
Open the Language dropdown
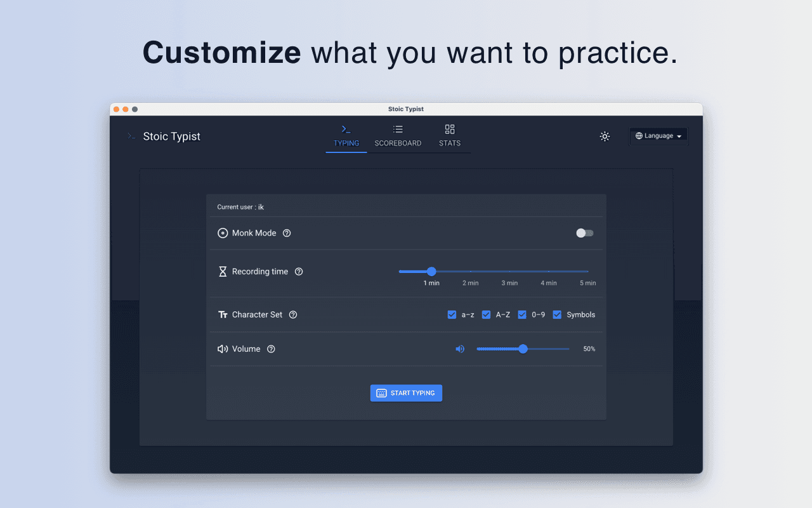pyautogui.click(x=658, y=136)
